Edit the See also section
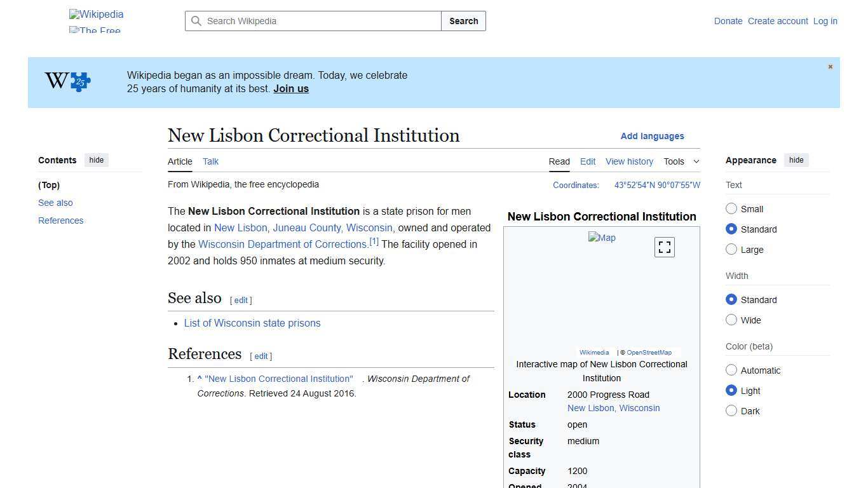868x488 pixels. (x=240, y=300)
